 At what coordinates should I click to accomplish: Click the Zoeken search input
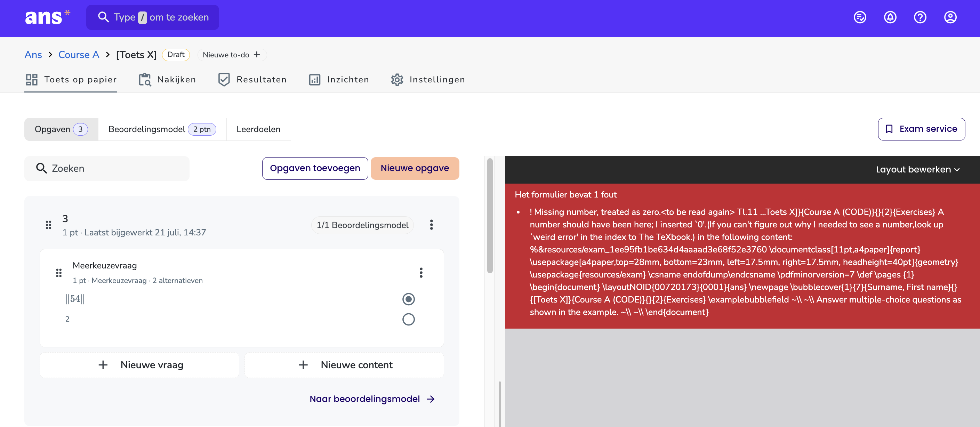[107, 168]
